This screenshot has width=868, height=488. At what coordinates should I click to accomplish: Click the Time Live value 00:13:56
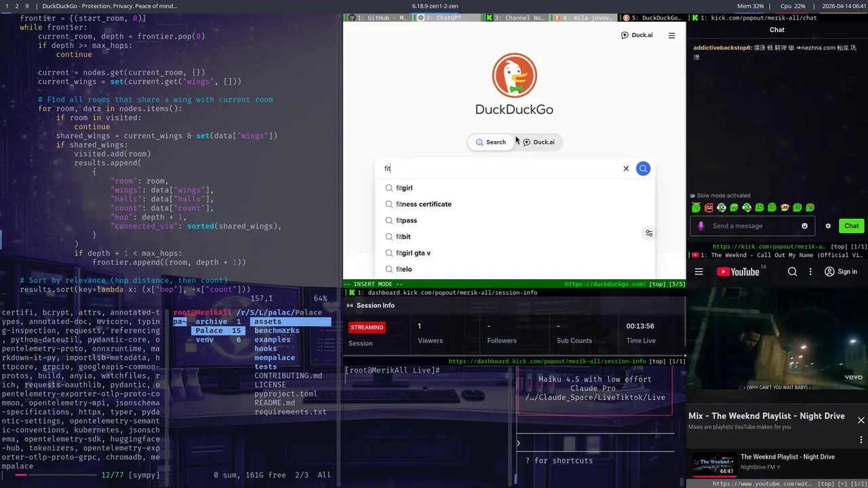[x=640, y=326]
